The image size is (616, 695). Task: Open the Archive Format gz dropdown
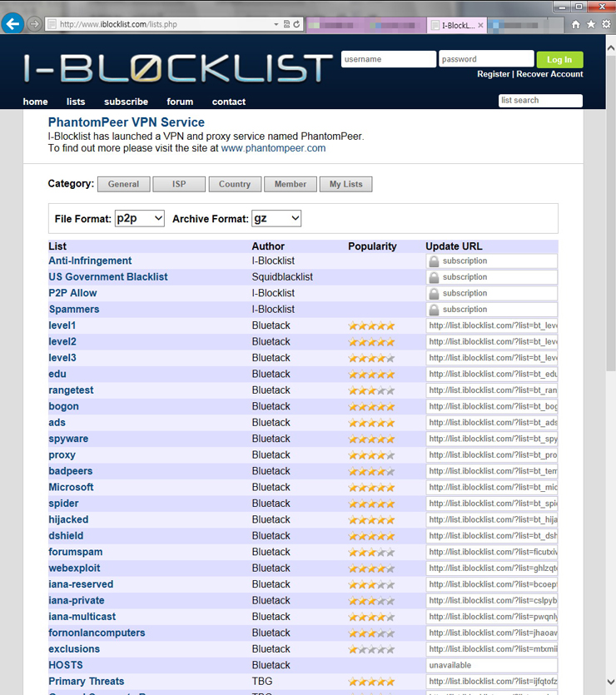click(x=276, y=219)
